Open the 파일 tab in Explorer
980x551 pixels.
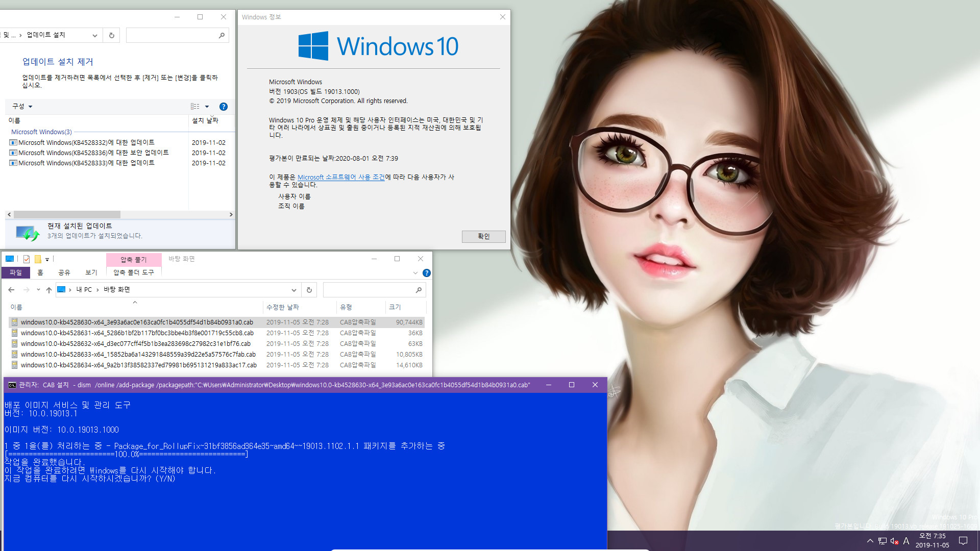[16, 272]
